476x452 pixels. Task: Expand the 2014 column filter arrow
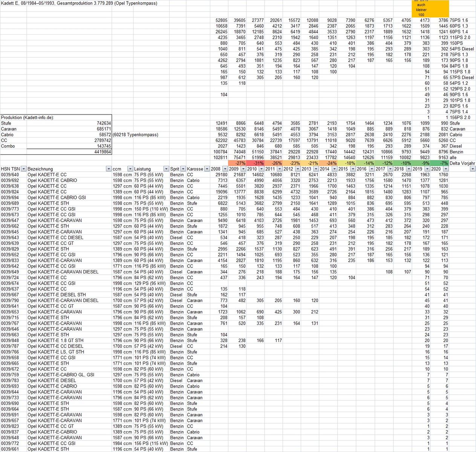(334, 169)
